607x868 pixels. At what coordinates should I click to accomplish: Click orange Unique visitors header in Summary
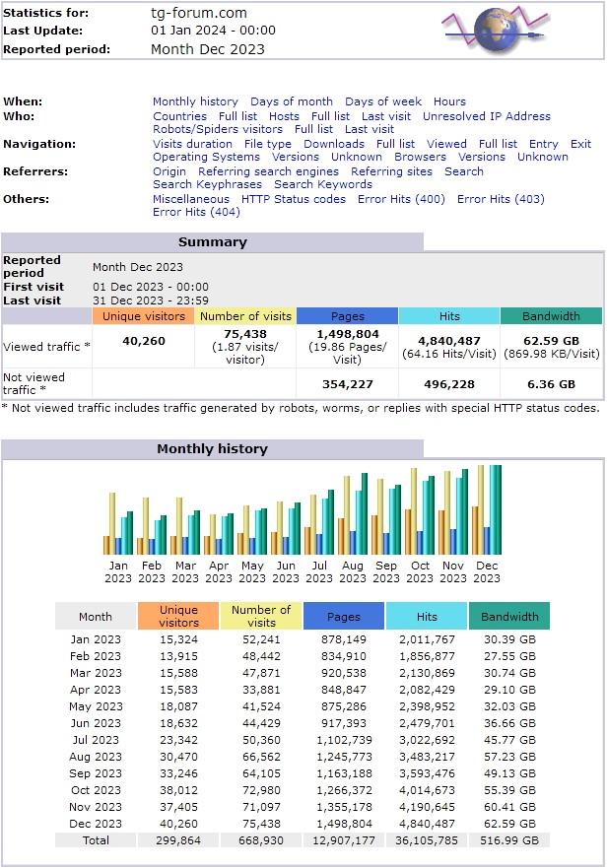click(143, 316)
